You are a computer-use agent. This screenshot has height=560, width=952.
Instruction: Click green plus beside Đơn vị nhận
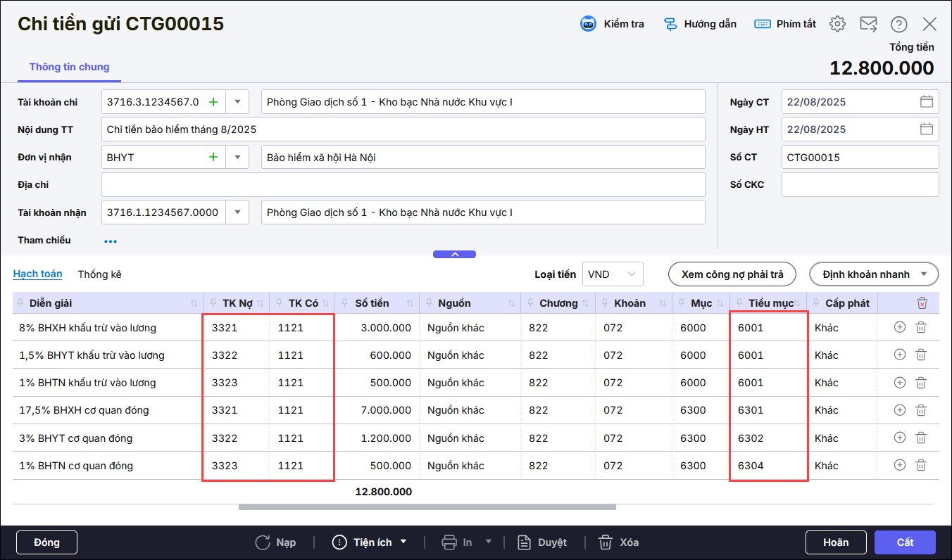pyautogui.click(x=213, y=157)
